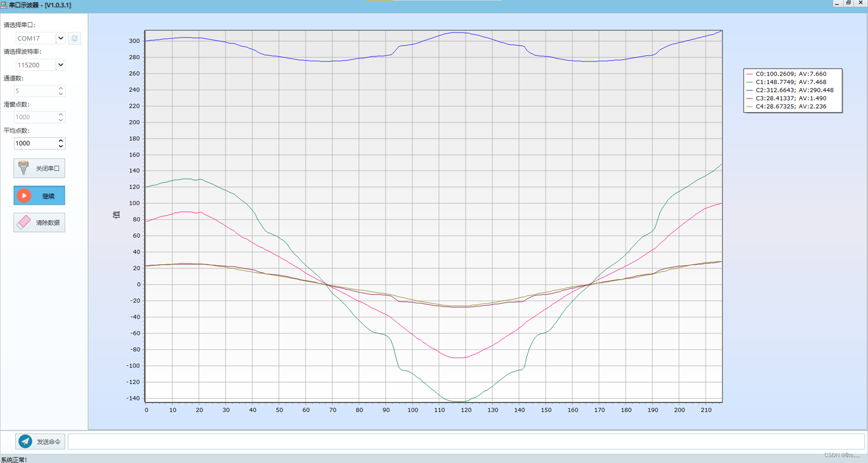Decrease the average points stepper
This screenshot has width=868, height=463.
pyautogui.click(x=61, y=146)
